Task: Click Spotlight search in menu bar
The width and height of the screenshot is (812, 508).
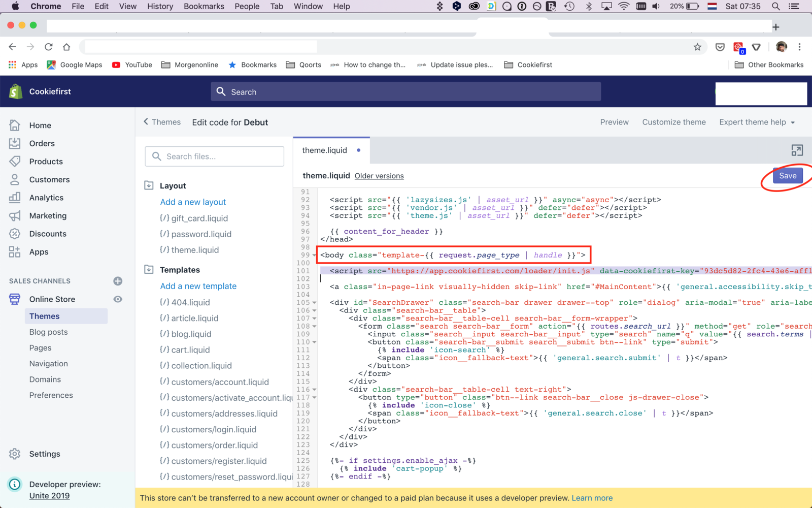Action: pos(775,6)
